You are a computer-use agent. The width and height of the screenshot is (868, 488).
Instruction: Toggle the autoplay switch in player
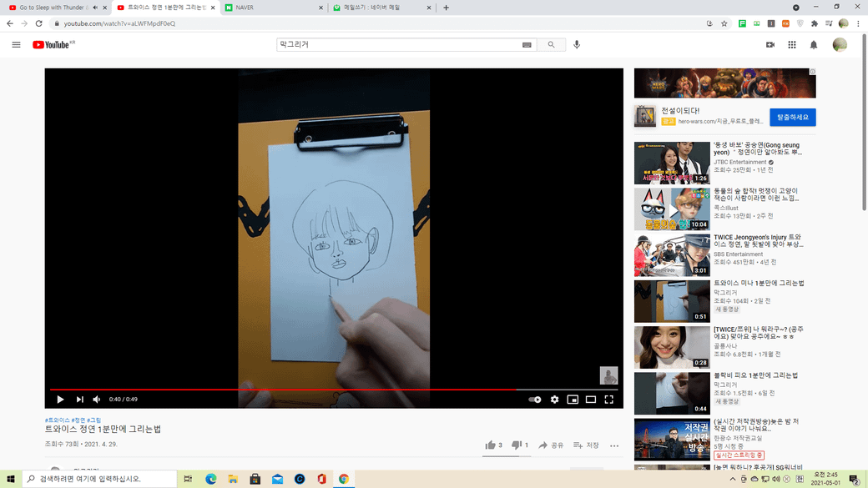[x=535, y=400]
